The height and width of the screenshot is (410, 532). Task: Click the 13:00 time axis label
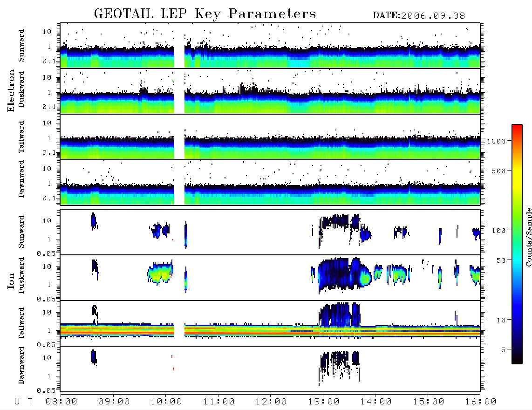324,402
